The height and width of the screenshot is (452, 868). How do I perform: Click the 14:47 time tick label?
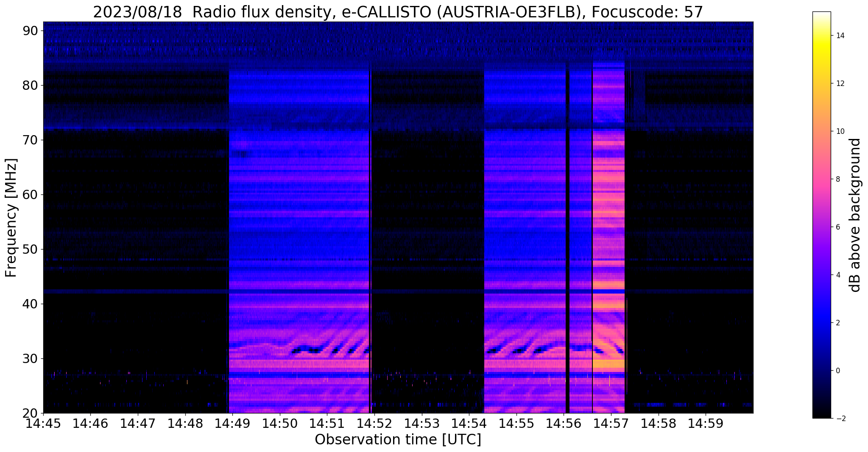(138, 423)
